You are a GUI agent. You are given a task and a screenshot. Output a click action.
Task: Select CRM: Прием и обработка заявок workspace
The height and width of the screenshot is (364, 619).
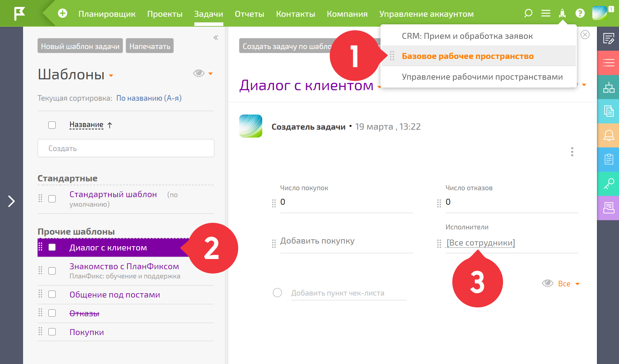point(467,36)
